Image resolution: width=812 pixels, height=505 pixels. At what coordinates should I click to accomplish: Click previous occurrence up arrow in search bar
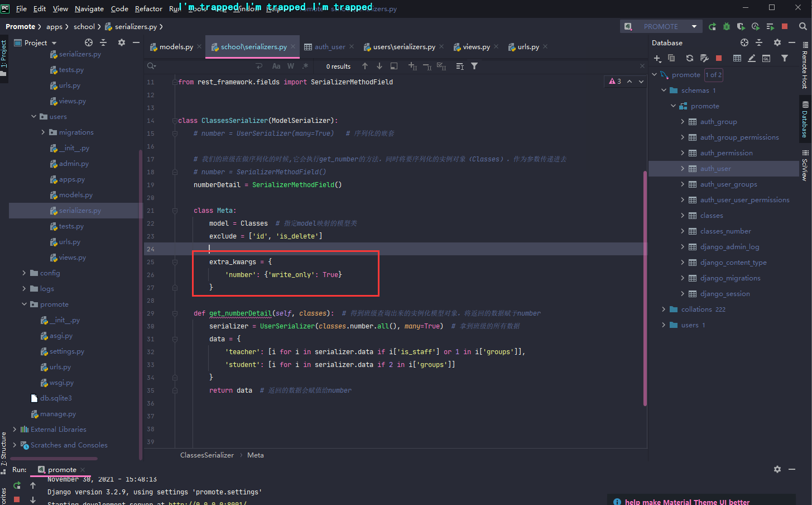pos(365,66)
